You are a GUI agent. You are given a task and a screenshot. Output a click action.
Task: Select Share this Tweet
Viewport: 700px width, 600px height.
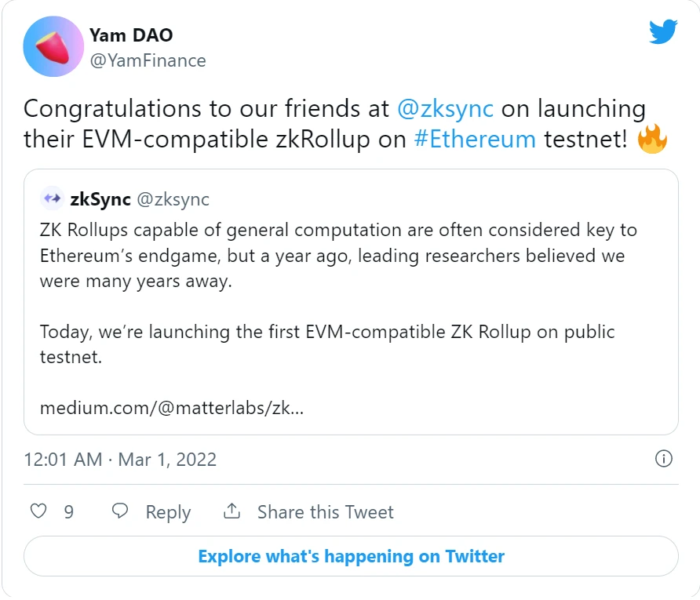tap(326, 511)
